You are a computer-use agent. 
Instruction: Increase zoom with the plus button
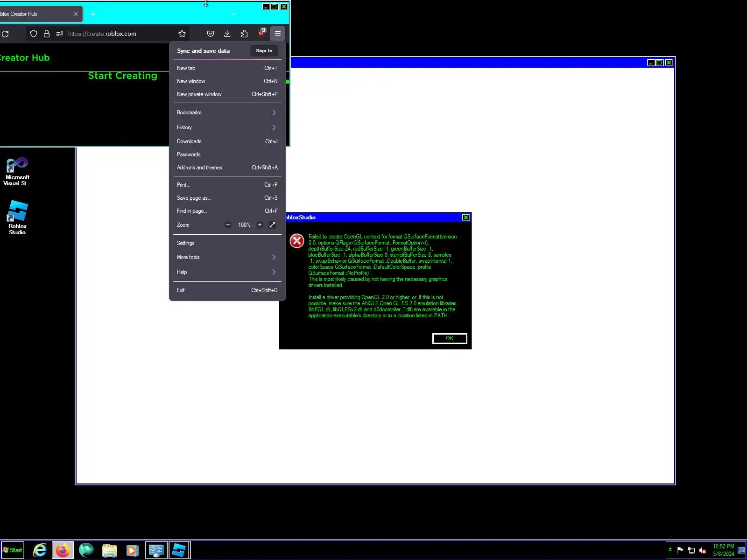[x=260, y=225]
